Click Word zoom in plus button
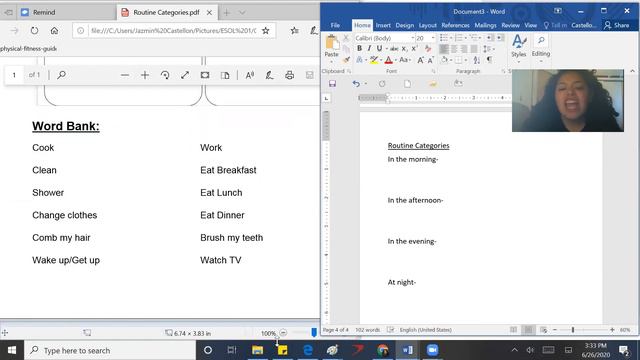This screenshot has width=640, height=360. click(612, 330)
